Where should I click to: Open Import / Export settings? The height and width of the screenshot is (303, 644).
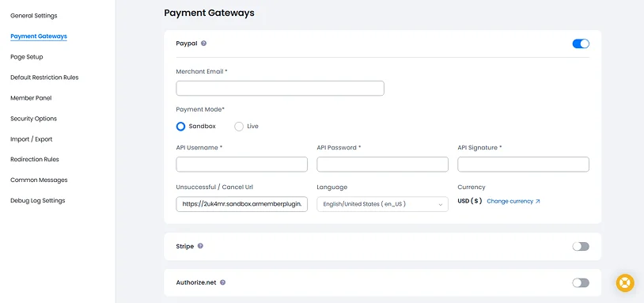click(x=31, y=139)
